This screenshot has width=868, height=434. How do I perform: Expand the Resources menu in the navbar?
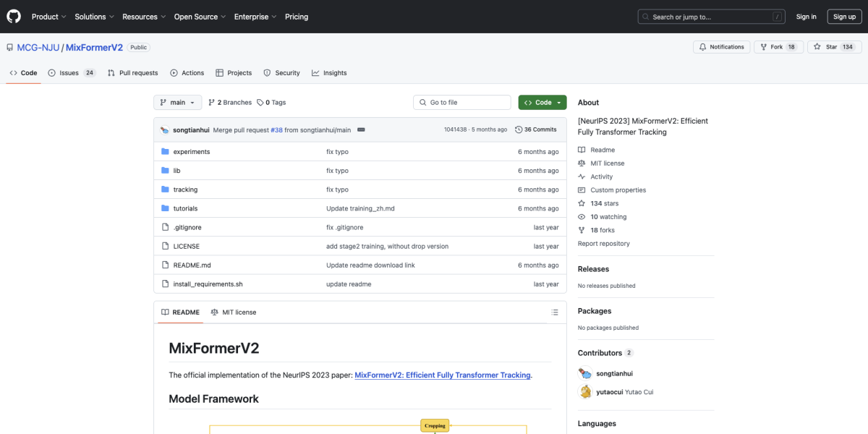(x=143, y=16)
